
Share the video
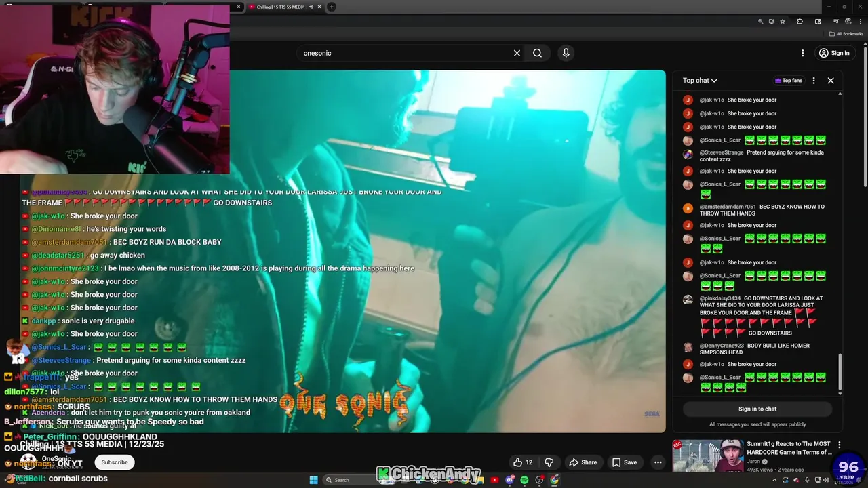pos(583,462)
